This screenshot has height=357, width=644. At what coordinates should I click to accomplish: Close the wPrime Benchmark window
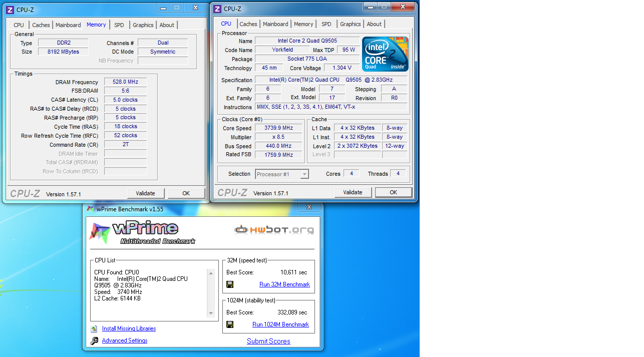click(308, 207)
